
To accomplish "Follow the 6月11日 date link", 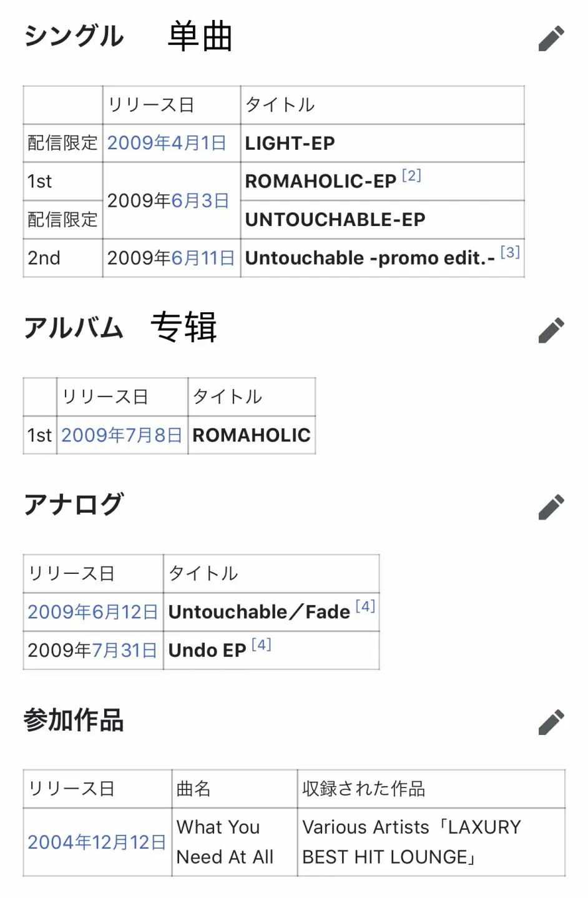I will coord(203,257).
